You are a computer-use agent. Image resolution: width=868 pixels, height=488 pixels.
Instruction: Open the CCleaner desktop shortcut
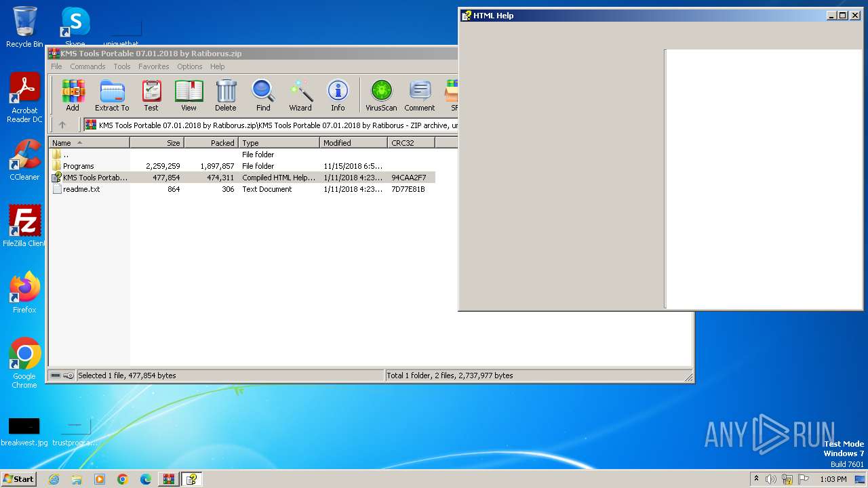tap(24, 160)
